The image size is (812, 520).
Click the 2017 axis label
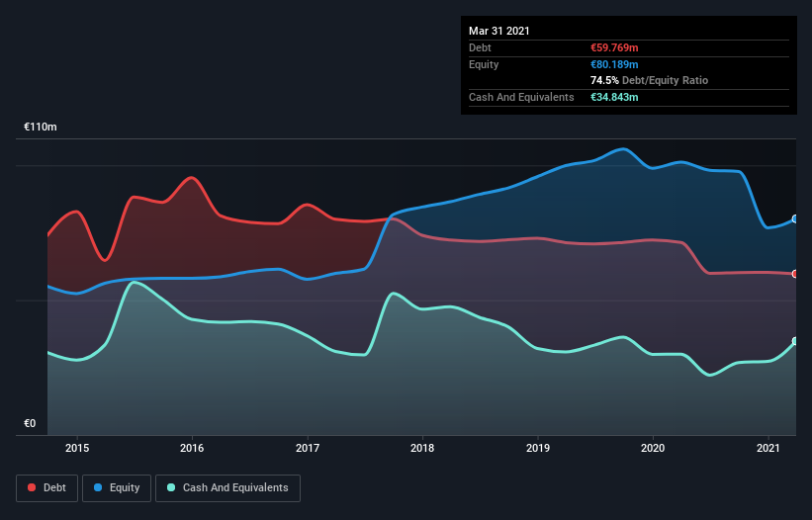point(308,448)
